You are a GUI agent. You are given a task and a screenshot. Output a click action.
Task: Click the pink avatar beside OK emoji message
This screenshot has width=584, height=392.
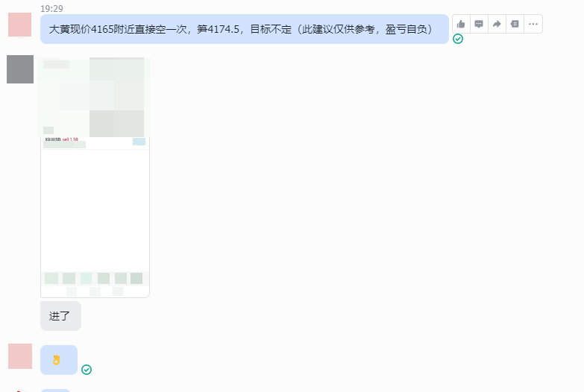coord(20,356)
